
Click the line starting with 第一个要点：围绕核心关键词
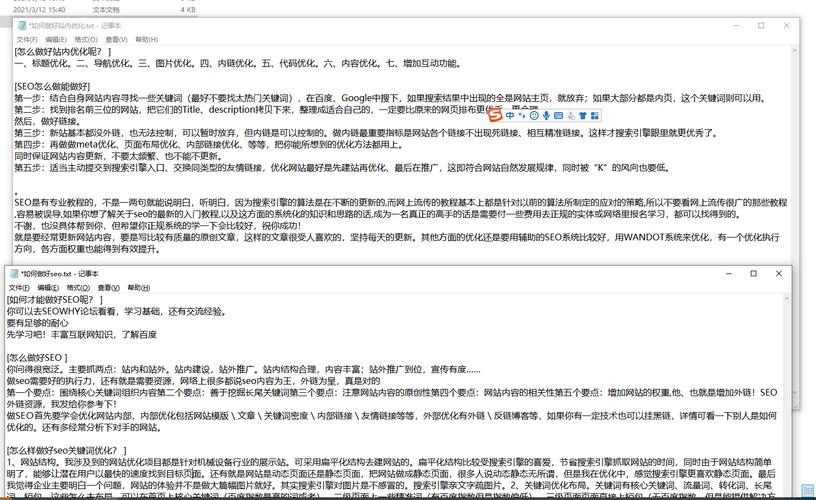click(x=392, y=393)
